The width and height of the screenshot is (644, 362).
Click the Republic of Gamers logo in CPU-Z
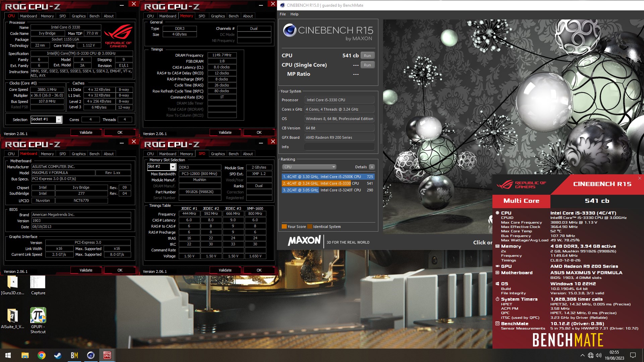118,36
